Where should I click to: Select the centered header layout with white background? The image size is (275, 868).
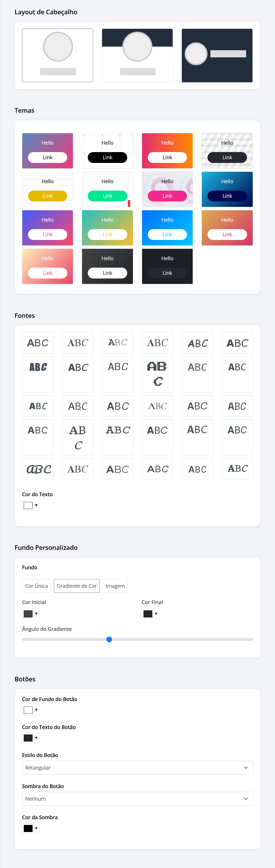click(x=57, y=55)
